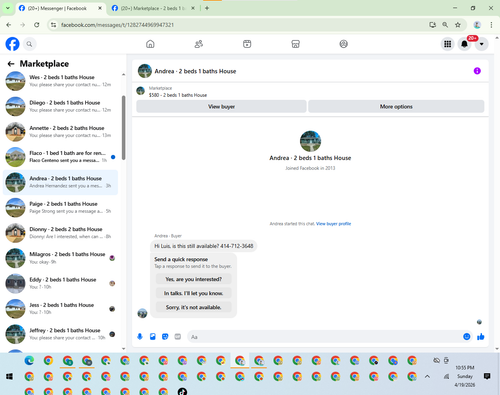This screenshot has width=500, height=395.
Task: Reload the page
Action: 37,25
